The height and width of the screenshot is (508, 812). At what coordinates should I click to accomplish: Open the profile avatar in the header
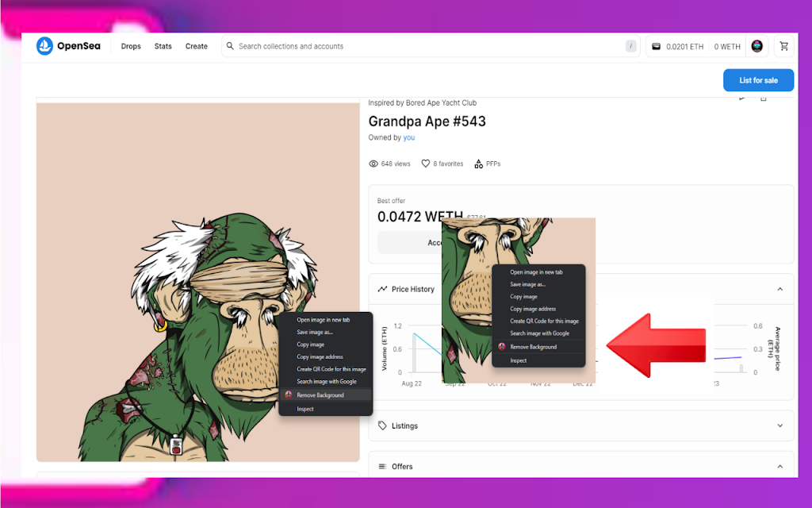757,46
